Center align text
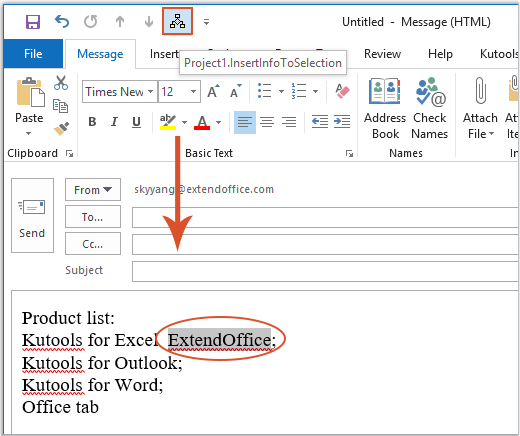The image size is (520, 436). coord(267,122)
